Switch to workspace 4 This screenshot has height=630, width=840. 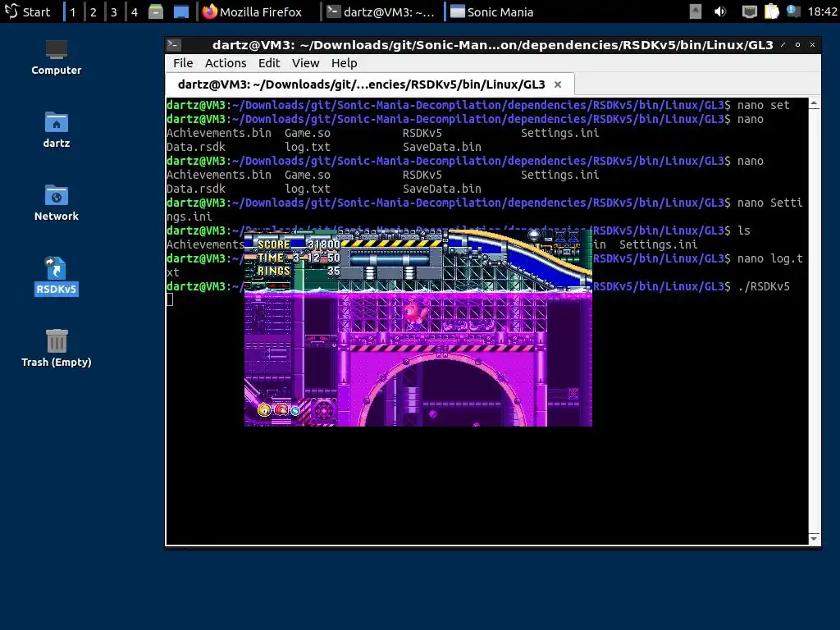pyautogui.click(x=135, y=11)
